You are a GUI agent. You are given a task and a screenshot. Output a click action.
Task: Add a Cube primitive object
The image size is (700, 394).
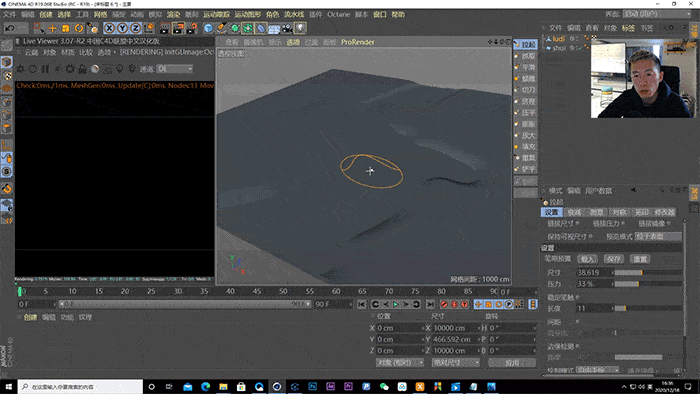click(x=208, y=28)
